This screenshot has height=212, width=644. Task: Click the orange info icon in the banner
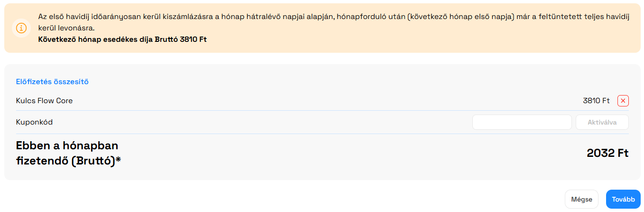(x=21, y=28)
